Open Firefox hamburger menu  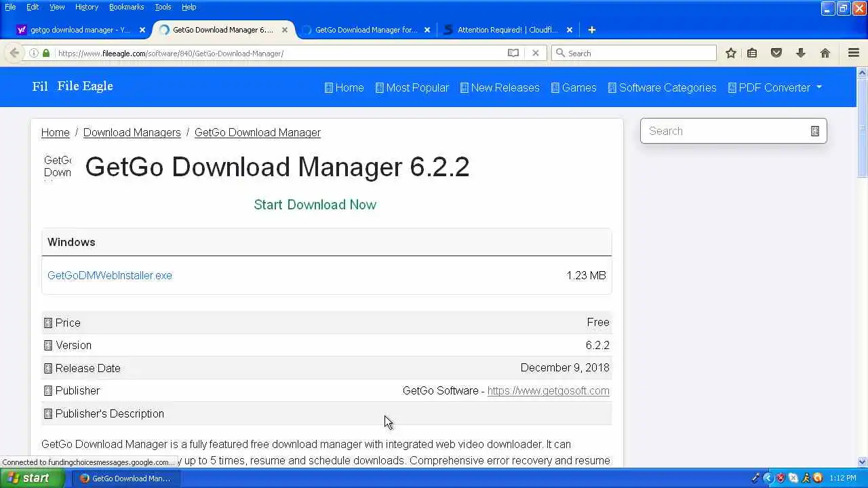tap(854, 53)
